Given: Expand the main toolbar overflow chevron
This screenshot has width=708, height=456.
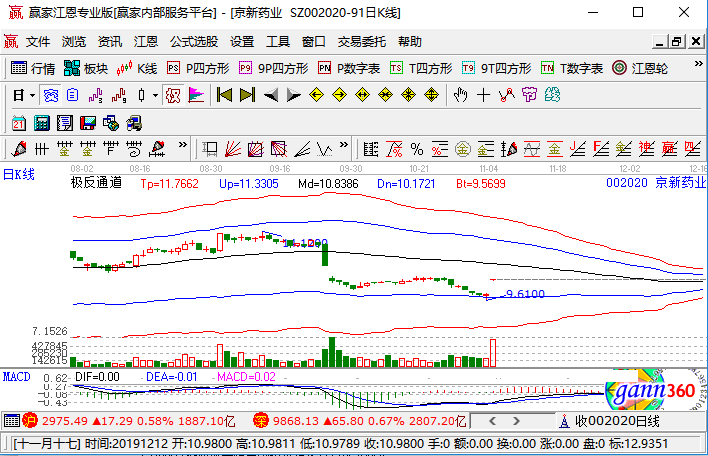Looking at the screenshot, I should click(x=699, y=64).
